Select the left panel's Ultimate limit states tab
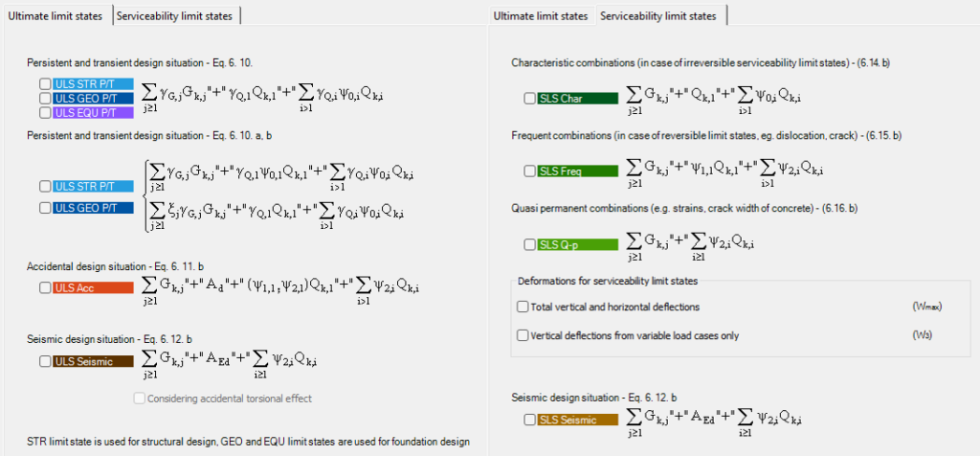980x456 pixels. point(55,15)
